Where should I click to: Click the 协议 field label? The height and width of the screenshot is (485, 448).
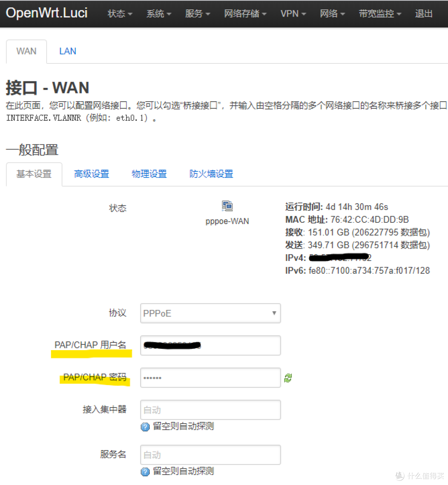pos(118,313)
